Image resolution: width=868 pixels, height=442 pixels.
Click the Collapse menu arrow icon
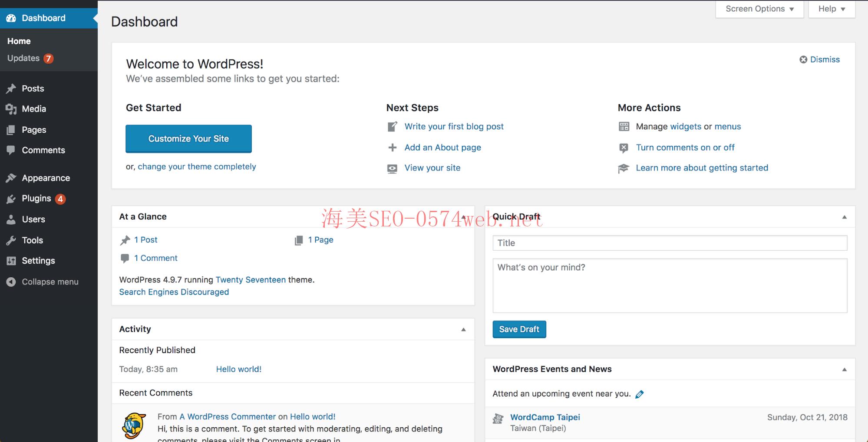11,282
